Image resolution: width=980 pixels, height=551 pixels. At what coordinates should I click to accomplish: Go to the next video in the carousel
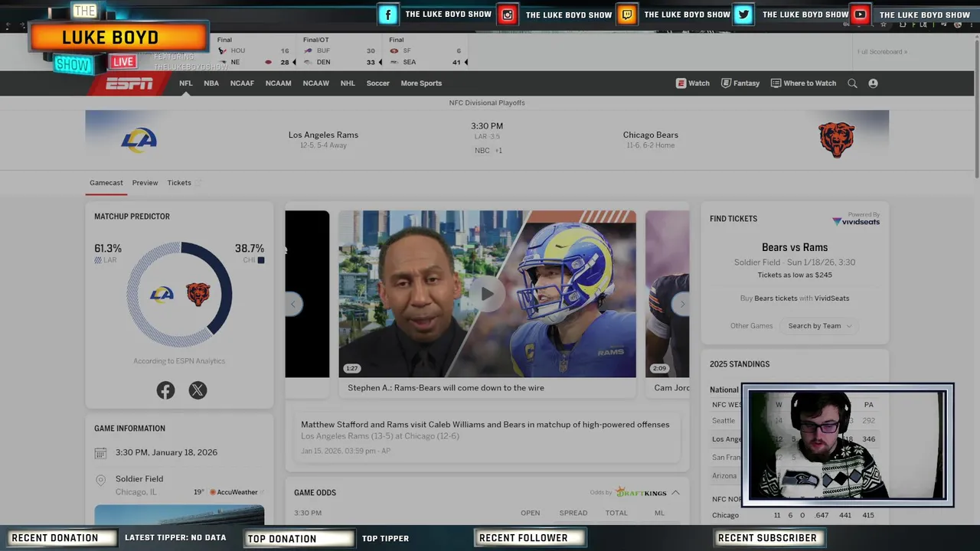(x=682, y=304)
